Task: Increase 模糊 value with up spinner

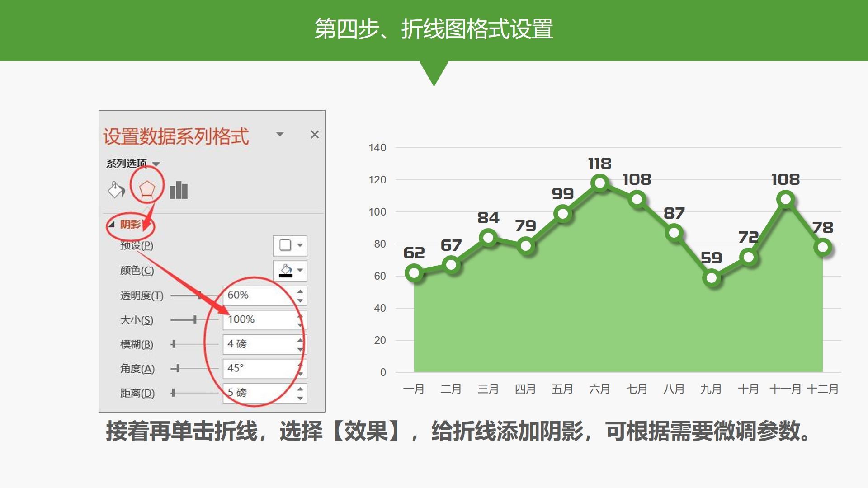Action: 301,340
